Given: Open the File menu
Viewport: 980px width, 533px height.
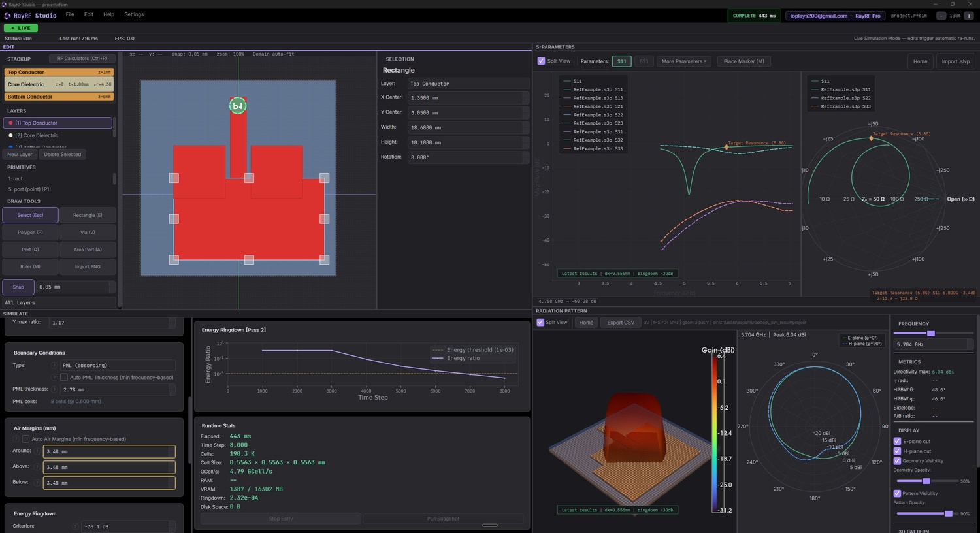Looking at the screenshot, I should tap(70, 14).
